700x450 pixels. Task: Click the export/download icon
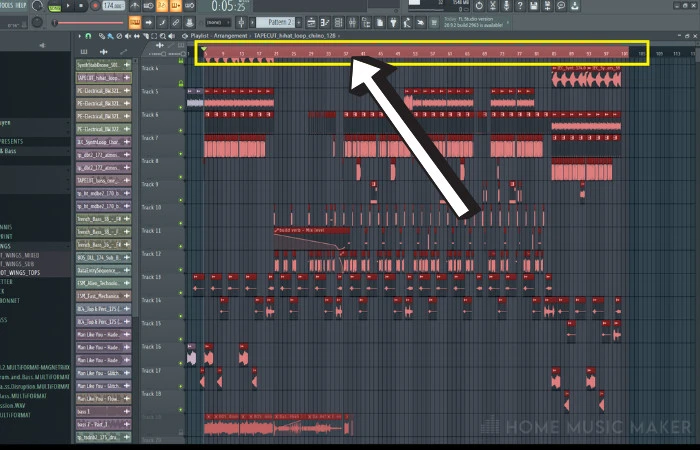tap(575, 6)
